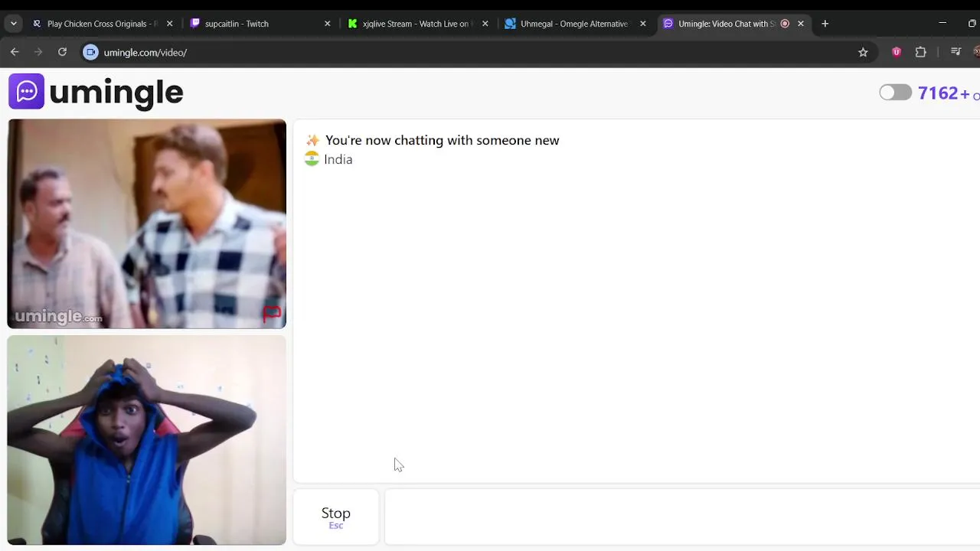Report stranger with the red flag icon

click(x=272, y=313)
